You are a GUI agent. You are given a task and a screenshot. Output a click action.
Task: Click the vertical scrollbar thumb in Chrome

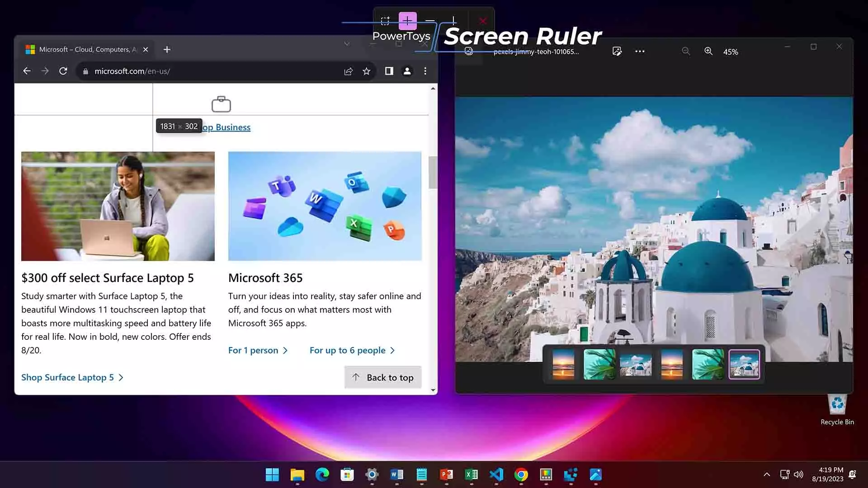coord(433,172)
